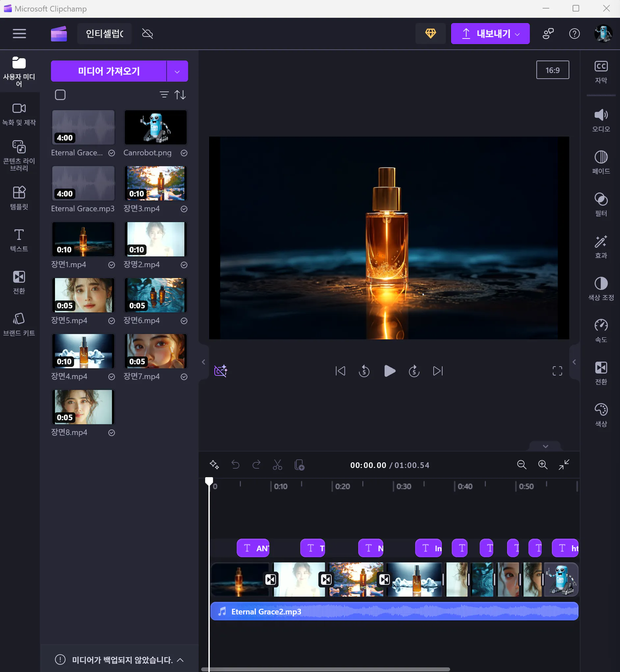620x672 pixels.
Task: Collapse the timeline with the chevron
Action: pyautogui.click(x=545, y=446)
